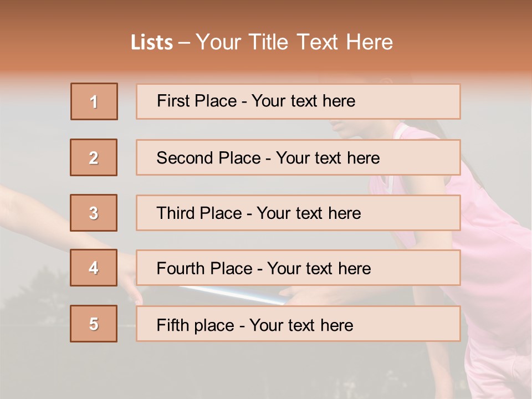The width and height of the screenshot is (532, 399).
Task: Click the number 3 box
Action: pos(94,213)
